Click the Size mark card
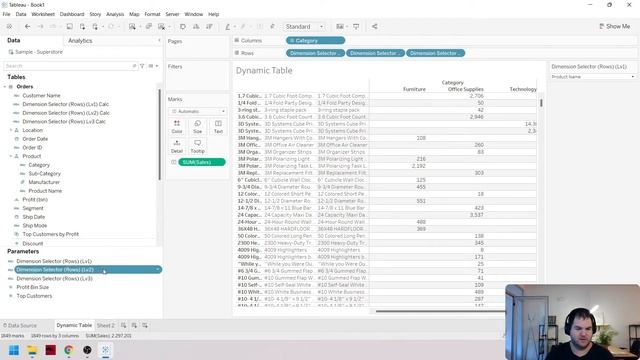Image resolution: width=640 pixels, height=360 pixels. pos(198,127)
